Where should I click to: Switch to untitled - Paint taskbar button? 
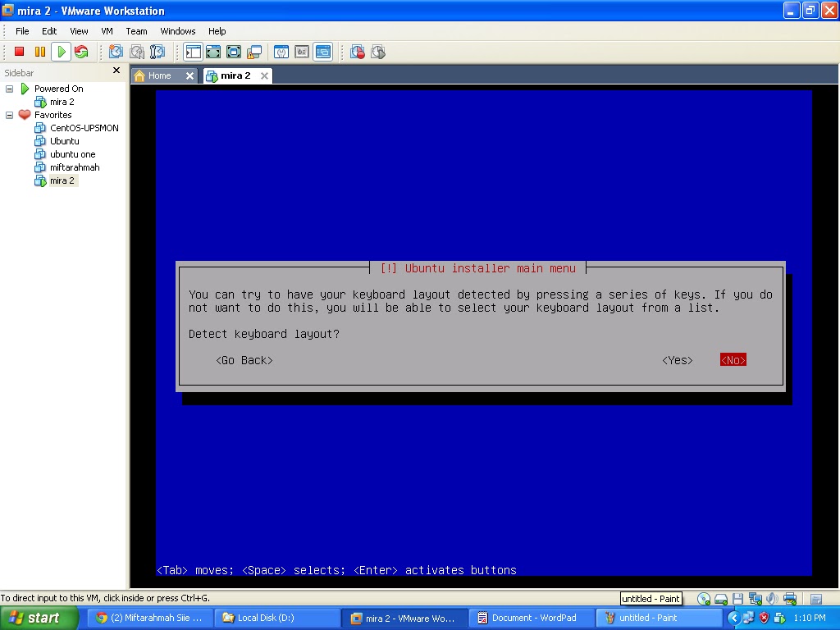click(x=659, y=618)
